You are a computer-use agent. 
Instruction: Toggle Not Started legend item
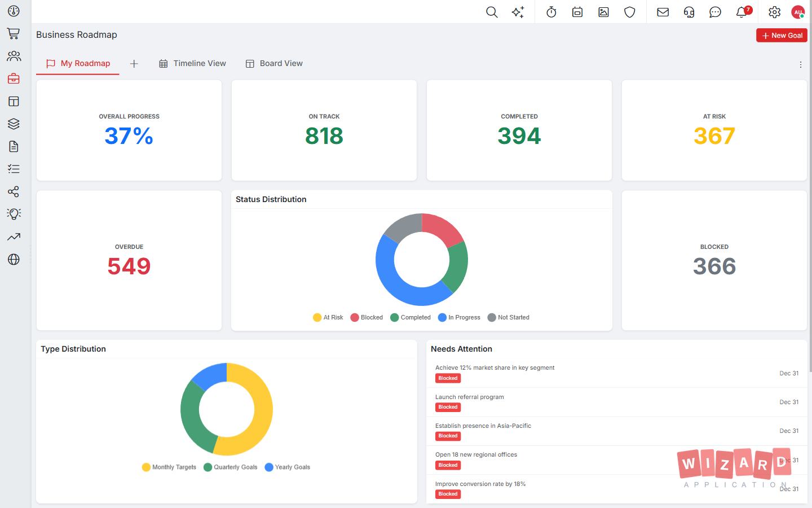509,317
